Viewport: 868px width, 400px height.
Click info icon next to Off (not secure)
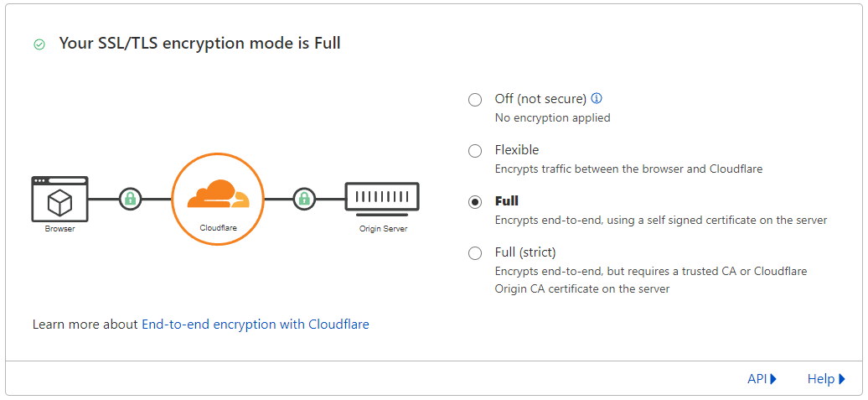(597, 99)
